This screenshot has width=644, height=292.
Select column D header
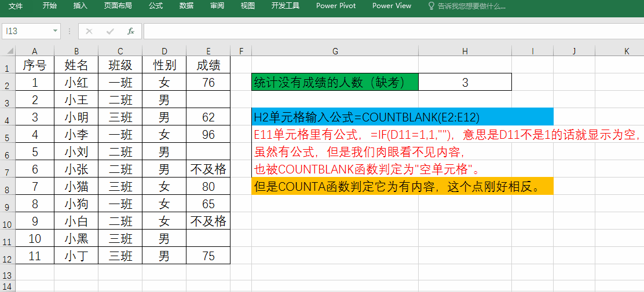(x=164, y=51)
